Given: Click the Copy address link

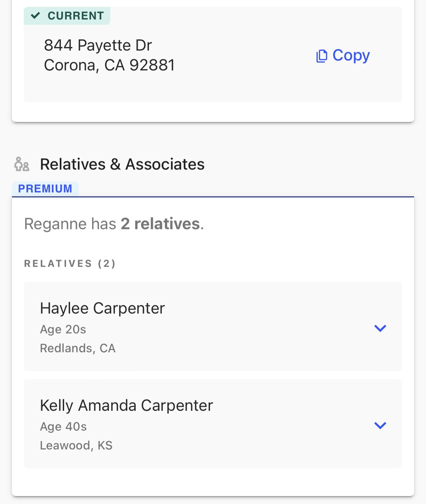Looking at the screenshot, I should (x=343, y=55).
